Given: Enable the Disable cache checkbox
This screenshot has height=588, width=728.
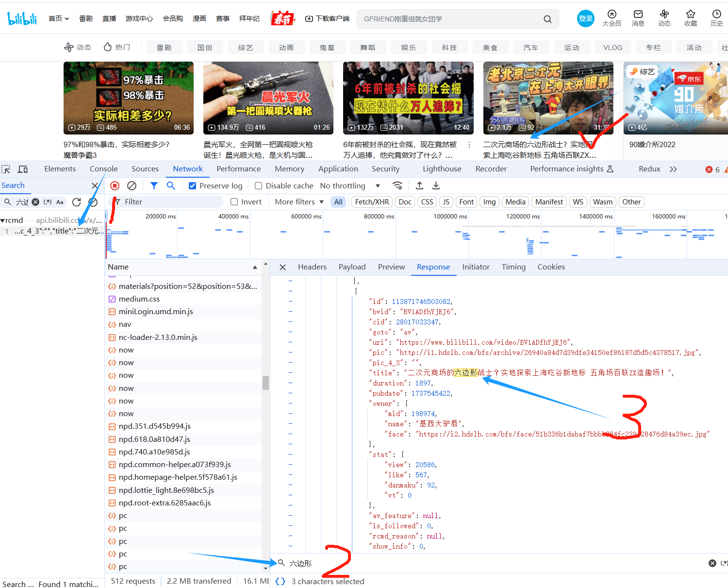Looking at the screenshot, I should click(259, 185).
